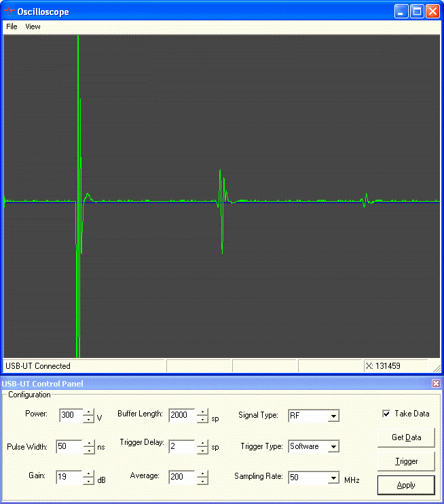Expand the Trigger Type dropdown

coord(333,446)
